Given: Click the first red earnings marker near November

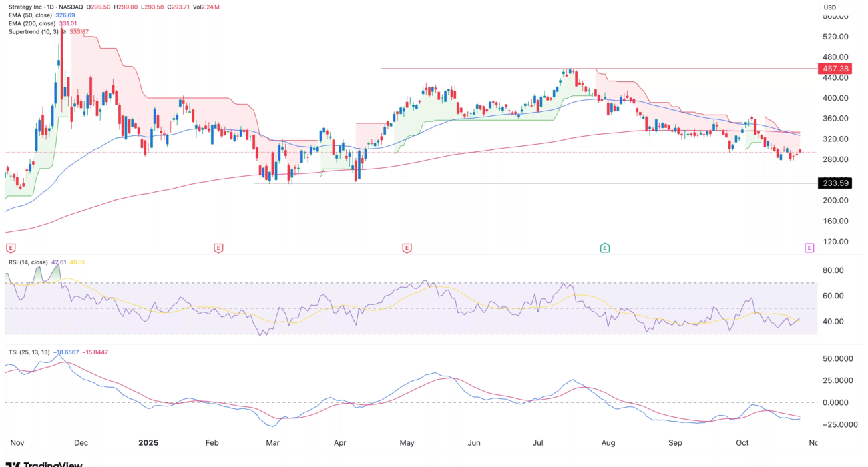Looking at the screenshot, I should 7,248.
